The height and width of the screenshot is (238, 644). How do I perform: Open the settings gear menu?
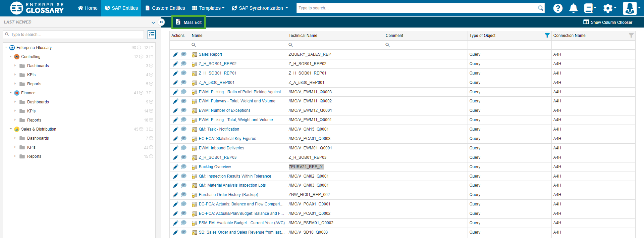(x=608, y=8)
